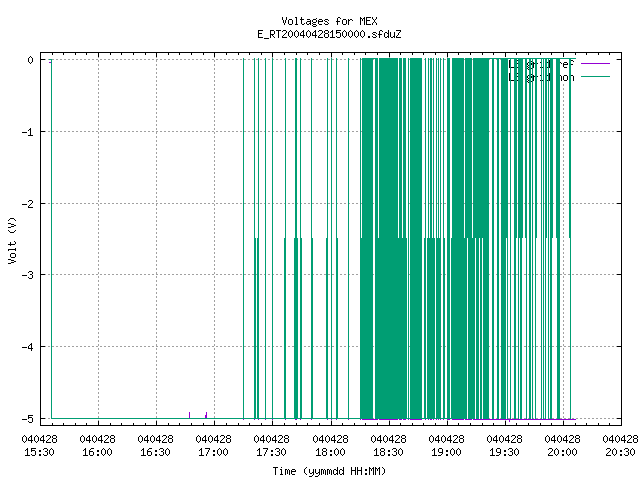Click the y-axis tick label '-2'
The height and width of the screenshot is (480, 640).
click(x=28, y=204)
